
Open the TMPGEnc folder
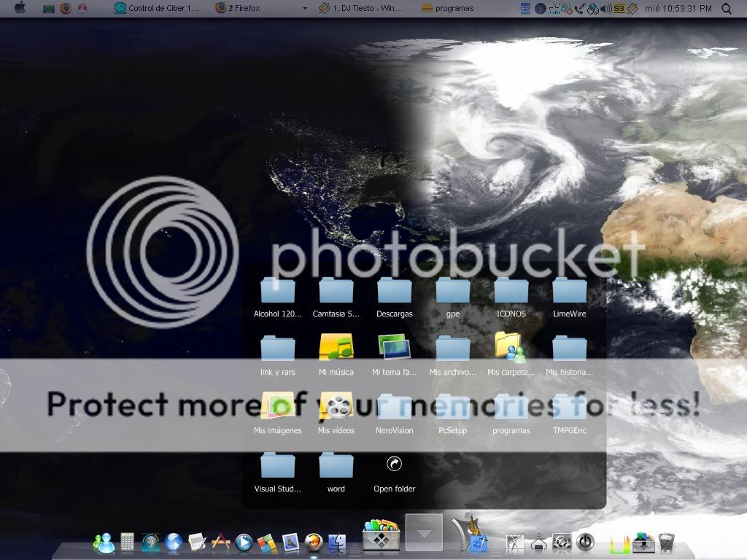[569, 413]
